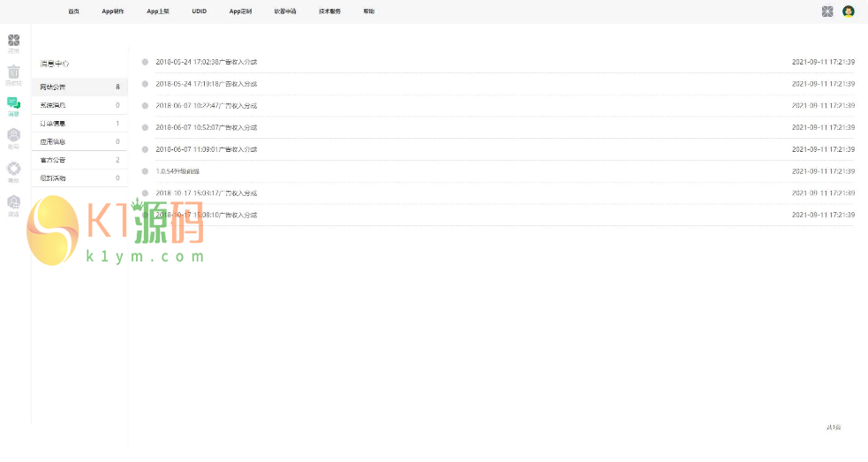868x462 pixels.
Task: Click the grid icon beside the avatar
Action: click(827, 11)
